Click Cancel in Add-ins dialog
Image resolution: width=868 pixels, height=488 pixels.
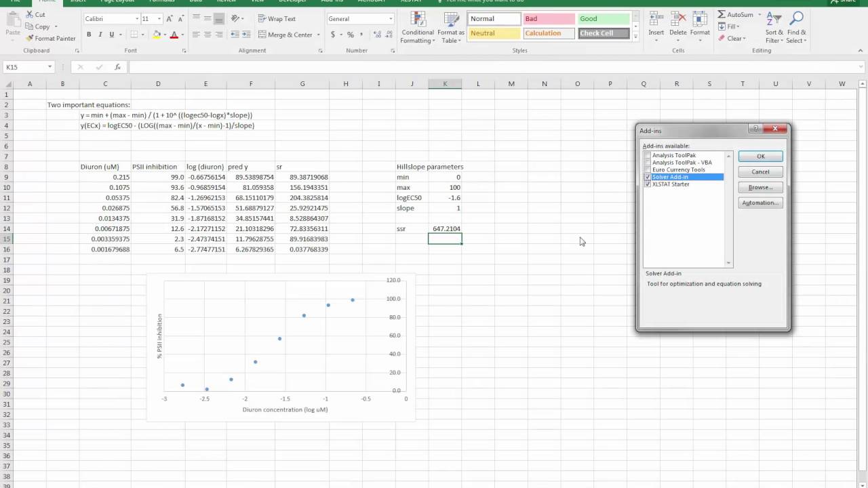point(760,172)
